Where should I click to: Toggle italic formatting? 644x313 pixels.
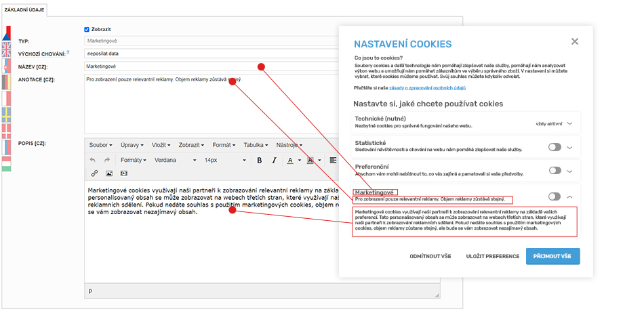click(274, 160)
